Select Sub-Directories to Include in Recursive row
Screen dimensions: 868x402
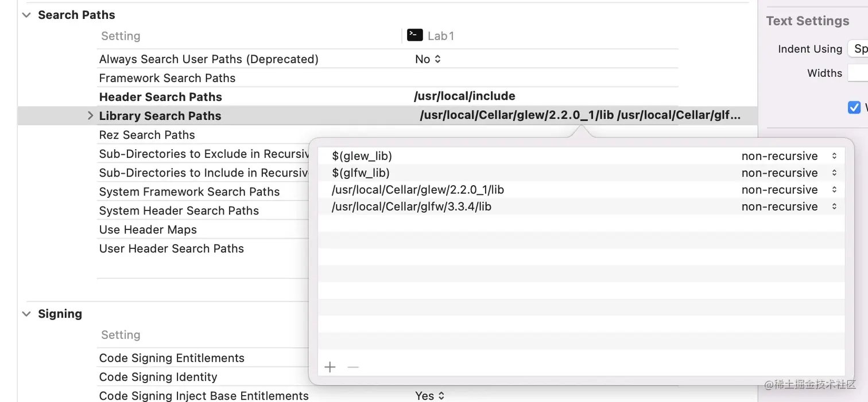[204, 173]
